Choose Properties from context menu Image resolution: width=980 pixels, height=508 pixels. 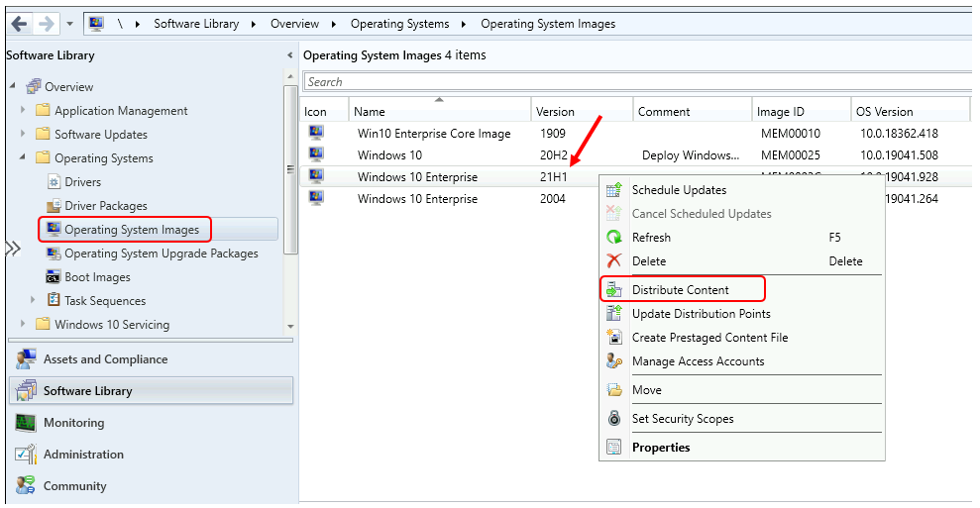click(x=742, y=448)
